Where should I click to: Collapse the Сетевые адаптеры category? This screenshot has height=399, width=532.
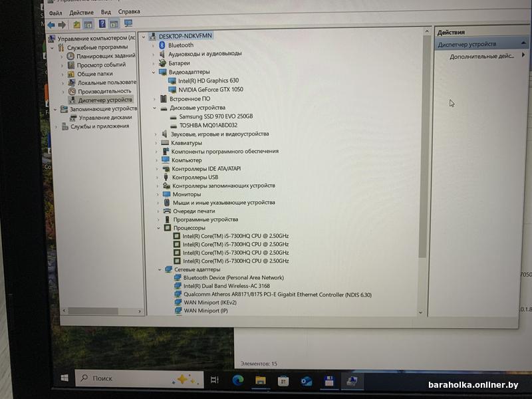159,270
